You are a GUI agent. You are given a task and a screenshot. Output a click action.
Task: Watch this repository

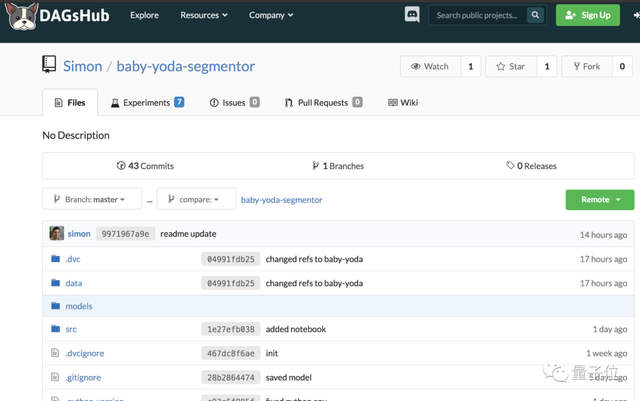click(430, 66)
